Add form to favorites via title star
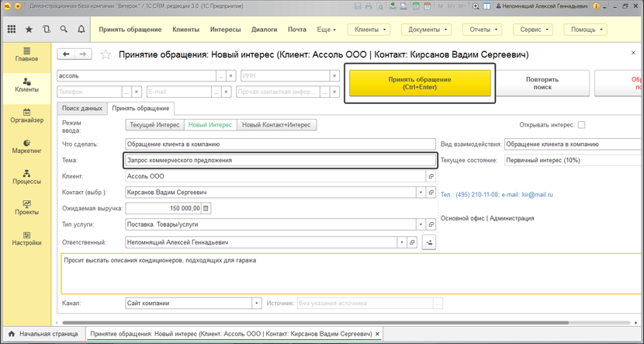 106,55
